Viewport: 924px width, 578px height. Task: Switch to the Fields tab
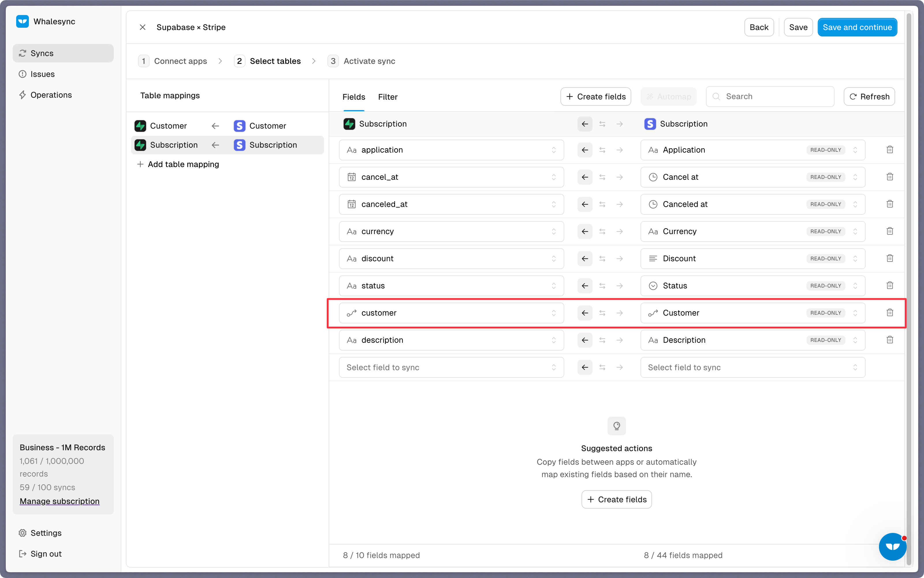pyautogui.click(x=353, y=97)
